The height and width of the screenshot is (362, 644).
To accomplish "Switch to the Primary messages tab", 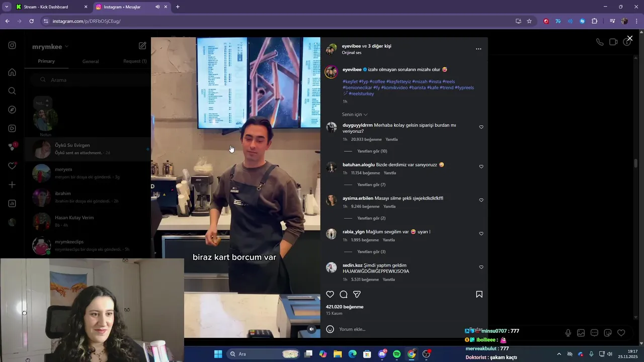I will (x=46, y=61).
